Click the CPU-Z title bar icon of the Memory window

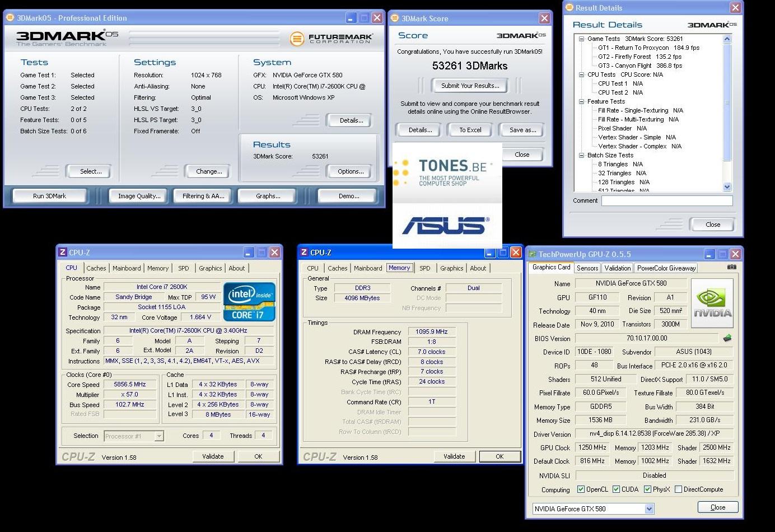point(304,253)
